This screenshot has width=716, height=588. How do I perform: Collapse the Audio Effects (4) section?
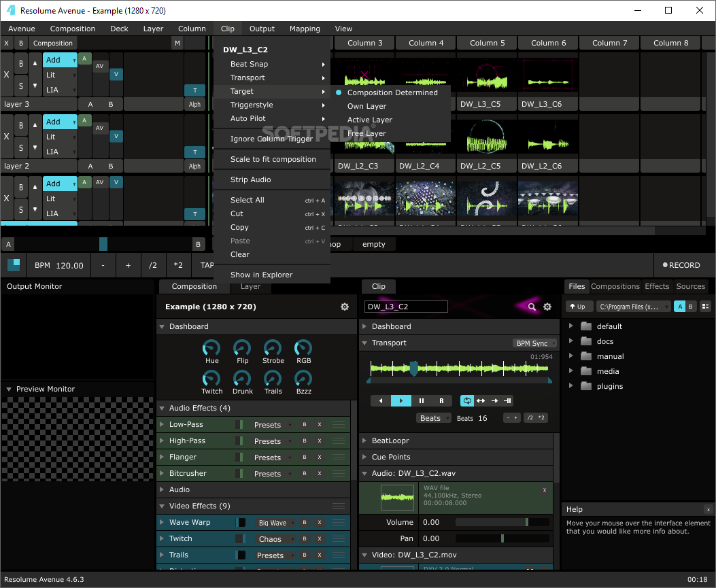[x=162, y=408]
